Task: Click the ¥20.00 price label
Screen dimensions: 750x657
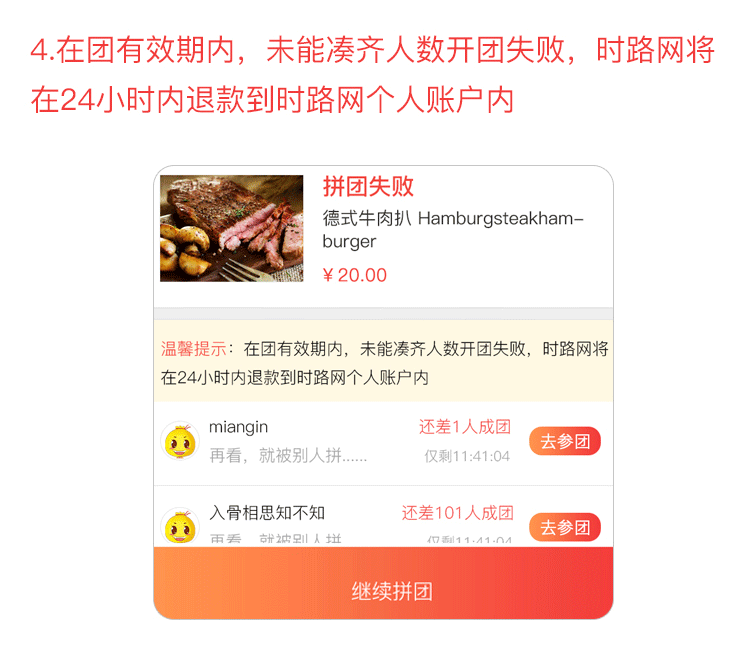Action: click(354, 275)
